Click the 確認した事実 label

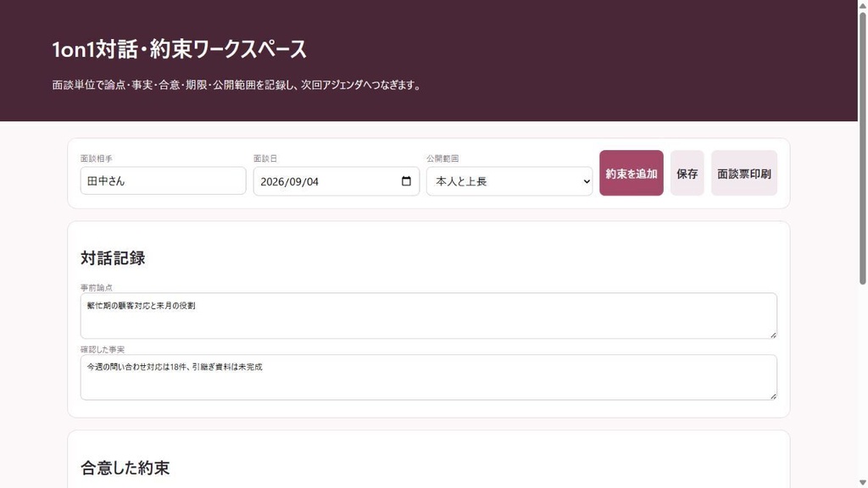(103, 350)
